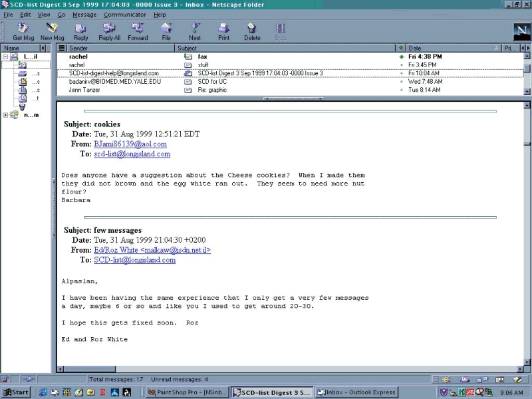This screenshot has height=399, width=532.
Task: Toggle the unread indicator on rachel's fax message
Action: pyautogui.click(x=402, y=57)
